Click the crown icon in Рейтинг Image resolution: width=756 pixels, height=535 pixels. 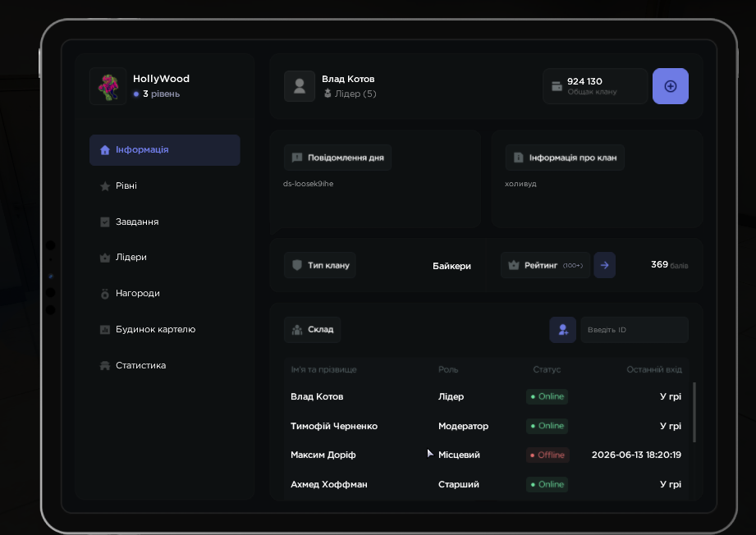(x=514, y=265)
